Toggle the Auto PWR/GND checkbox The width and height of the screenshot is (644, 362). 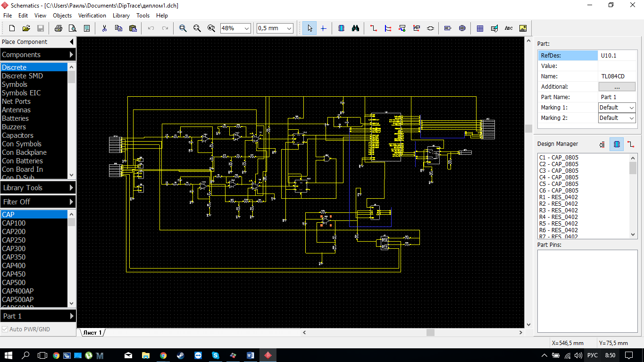pos(5,329)
